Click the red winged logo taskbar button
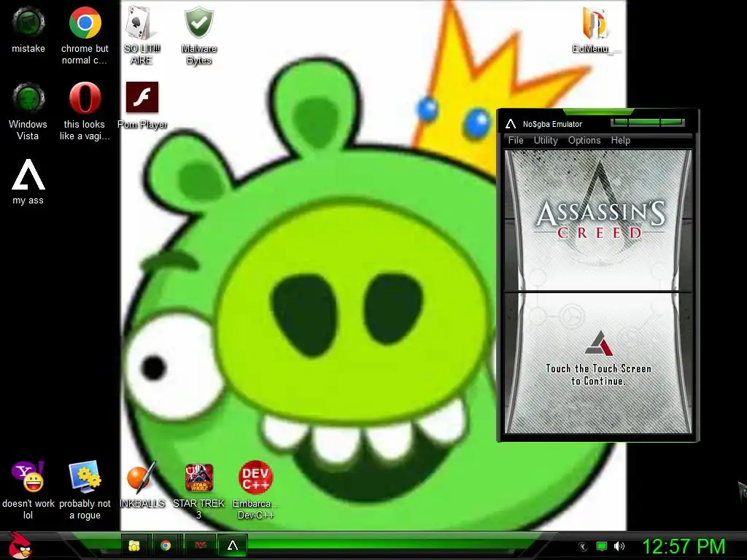The image size is (747, 560). (201, 545)
